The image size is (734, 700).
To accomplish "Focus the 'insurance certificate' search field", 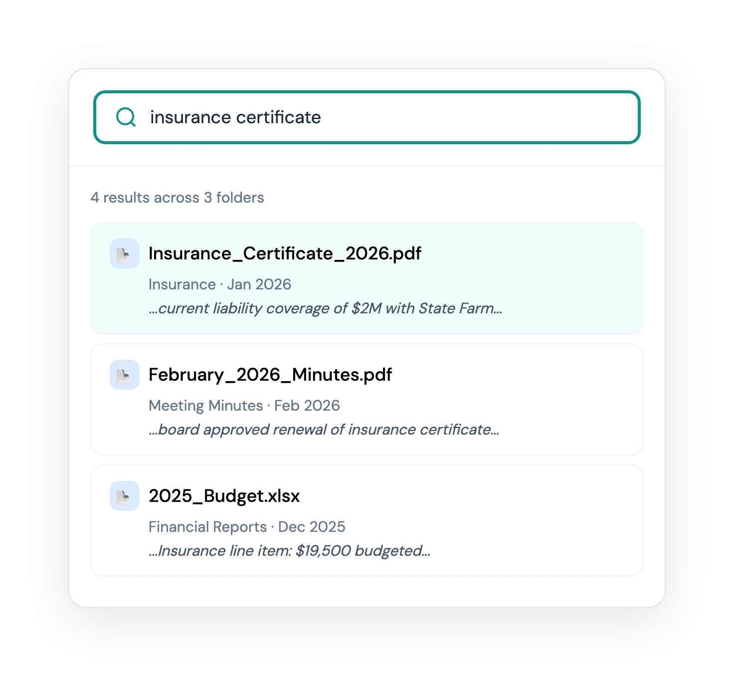I will coord(367,117).
